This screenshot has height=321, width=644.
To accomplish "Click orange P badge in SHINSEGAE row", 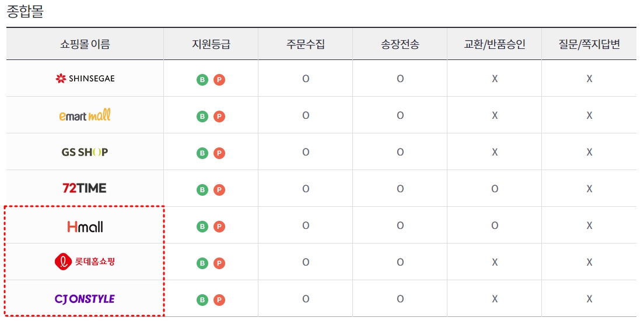I will tap(219, 80).
